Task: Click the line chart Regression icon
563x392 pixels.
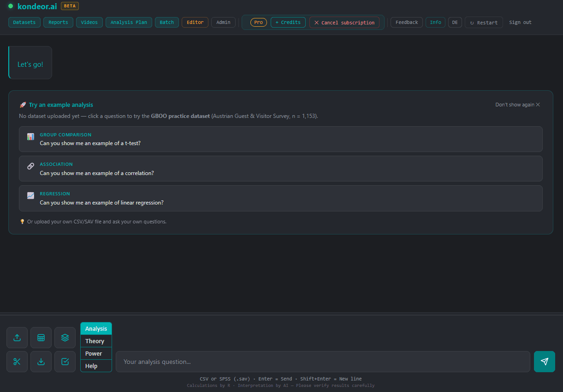Action: [30, 196]
